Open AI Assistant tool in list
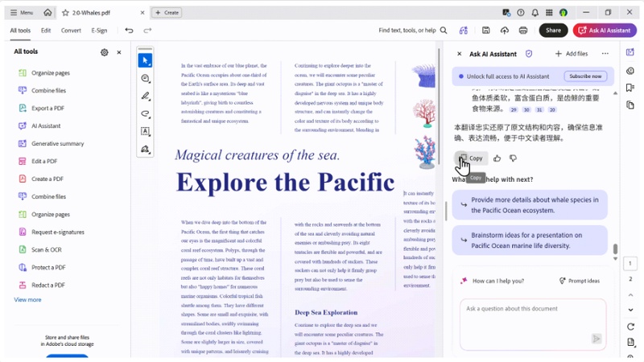 pos(39,126)
